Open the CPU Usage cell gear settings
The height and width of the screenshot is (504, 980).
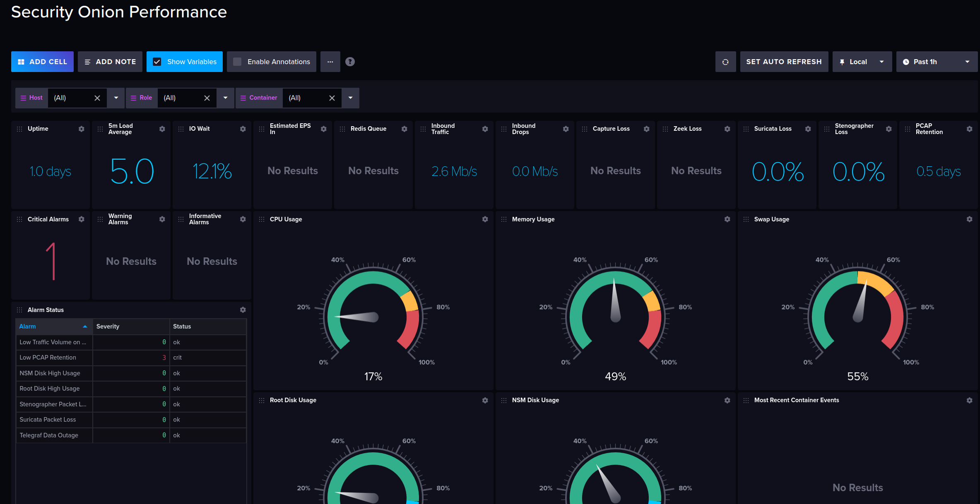coord(485,219)
